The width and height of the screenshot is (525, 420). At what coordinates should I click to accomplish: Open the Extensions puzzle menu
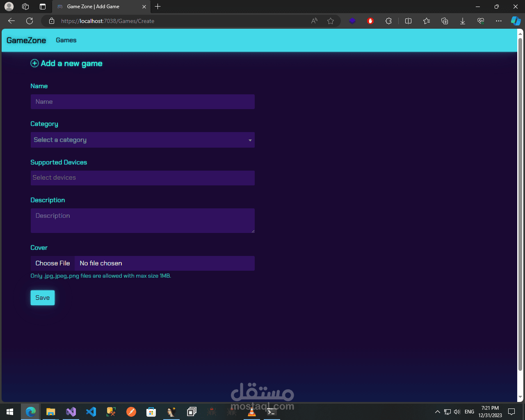tap(389, 21)
